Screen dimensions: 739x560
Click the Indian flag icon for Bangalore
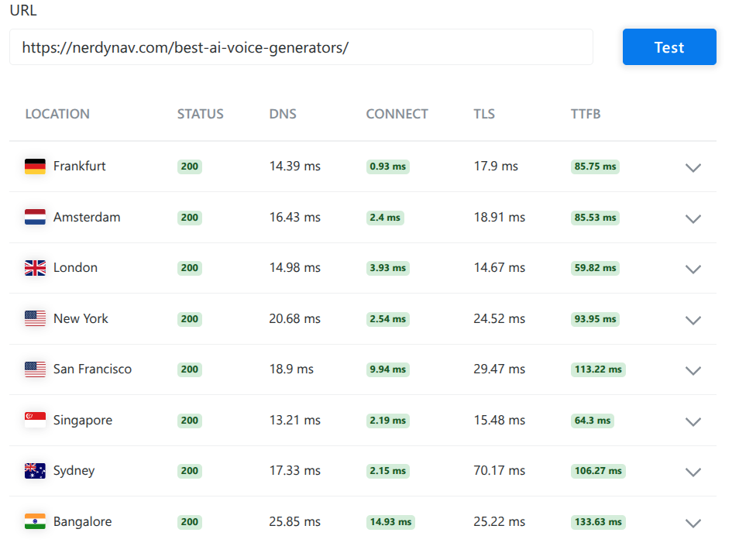click(36, 521)
